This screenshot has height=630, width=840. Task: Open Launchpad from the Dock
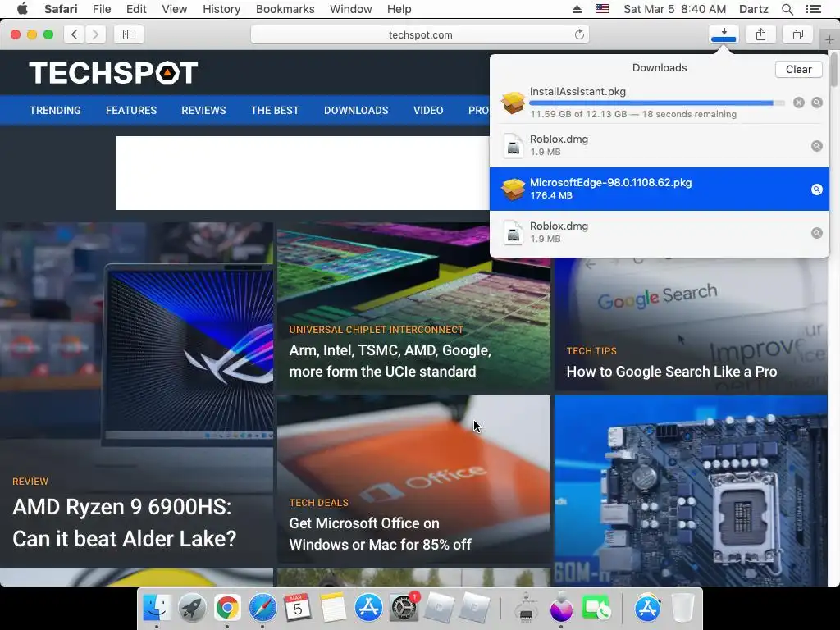point(192,608)
